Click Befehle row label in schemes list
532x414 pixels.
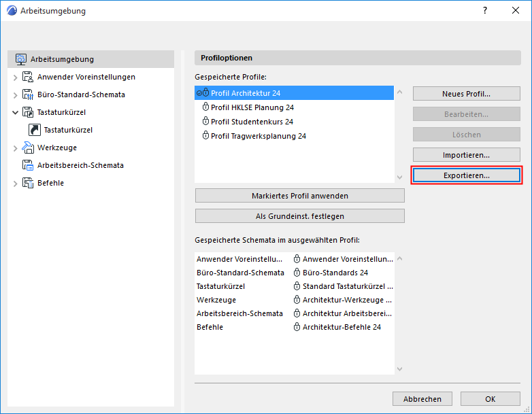click(x=210, y=327)
